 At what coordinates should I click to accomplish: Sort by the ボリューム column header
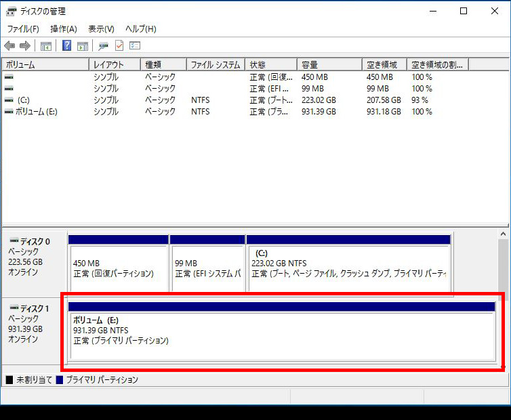tap(45, 64)
